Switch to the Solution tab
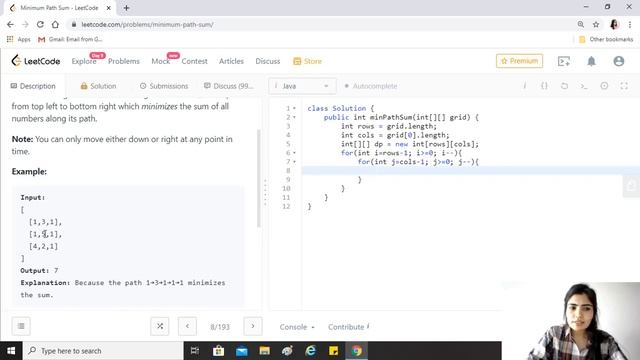Image resolution: width=640 pixels, height=360 pixels. [98, 86]
